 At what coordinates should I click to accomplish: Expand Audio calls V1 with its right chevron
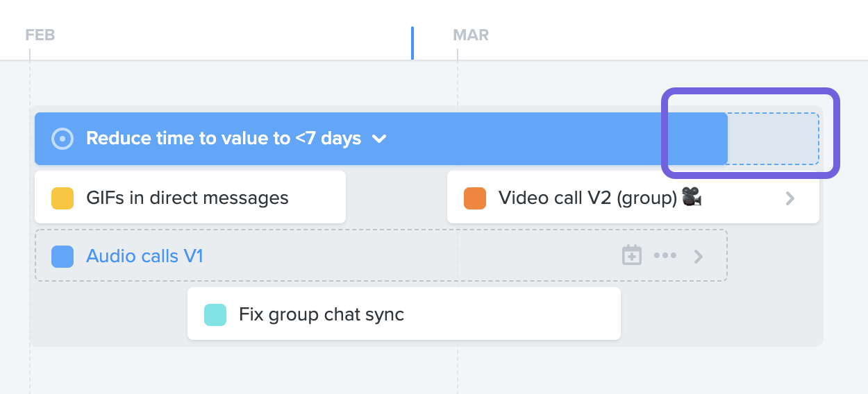[699, 257]
